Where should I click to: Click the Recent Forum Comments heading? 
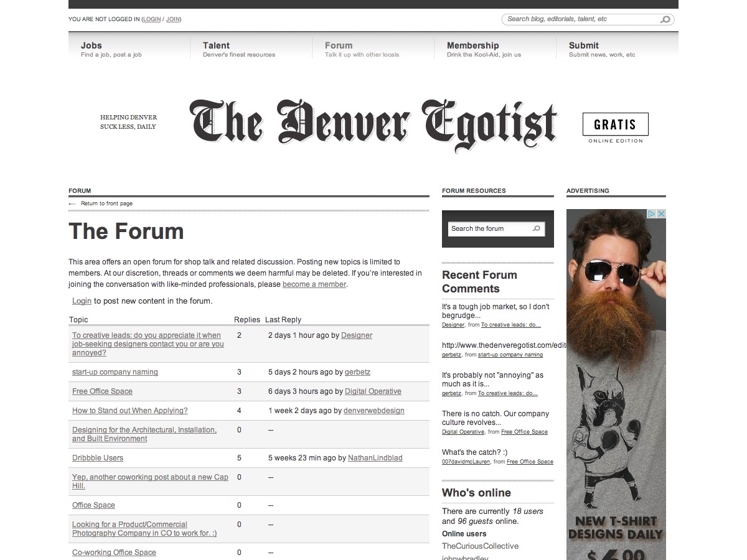click(x=479, y=282)
